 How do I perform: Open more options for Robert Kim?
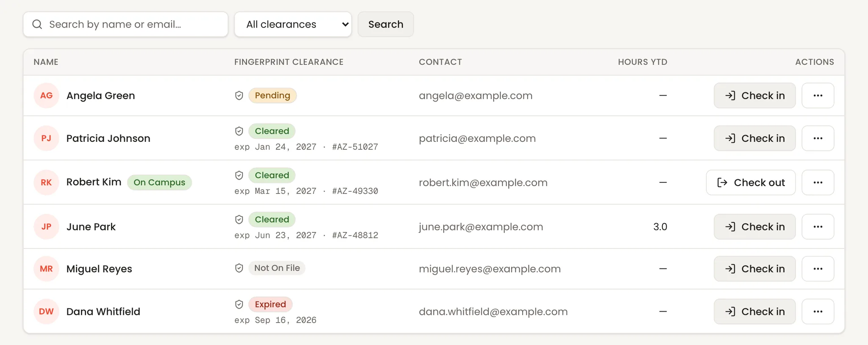click(x=818, y=182)
